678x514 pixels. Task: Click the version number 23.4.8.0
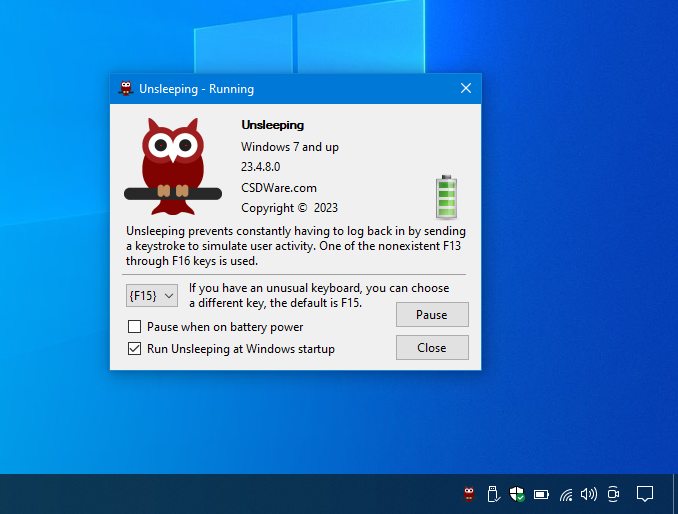click(x=260, y=167)
